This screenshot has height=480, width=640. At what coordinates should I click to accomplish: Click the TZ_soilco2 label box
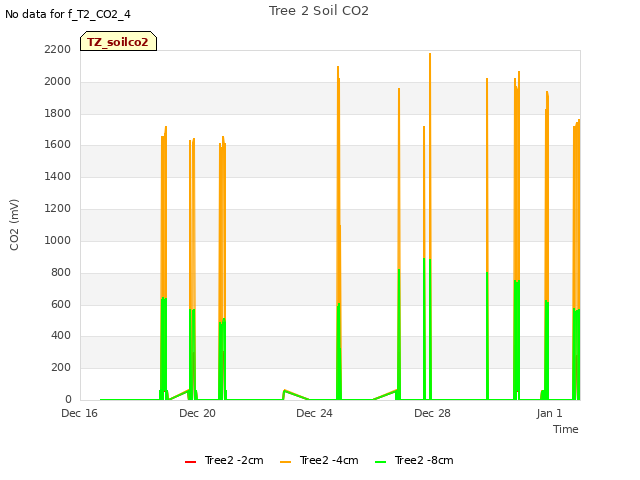[x=118, y=41]
